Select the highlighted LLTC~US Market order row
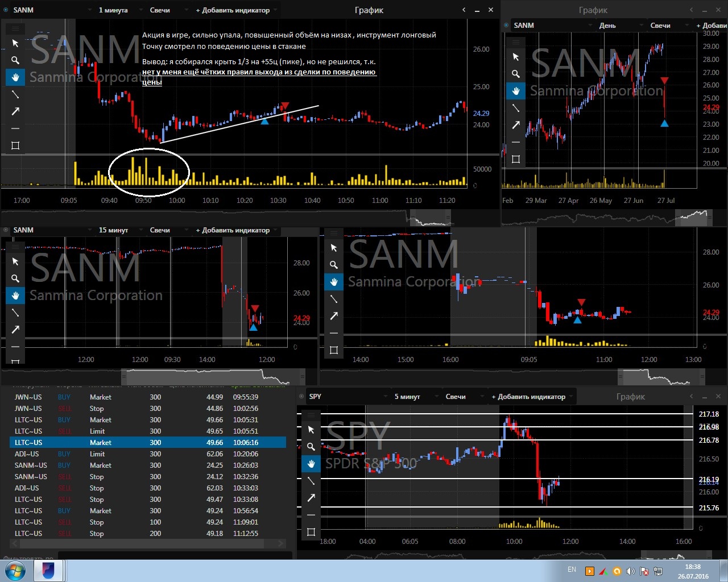Viewport: 728px width, 582px height. 148,443
